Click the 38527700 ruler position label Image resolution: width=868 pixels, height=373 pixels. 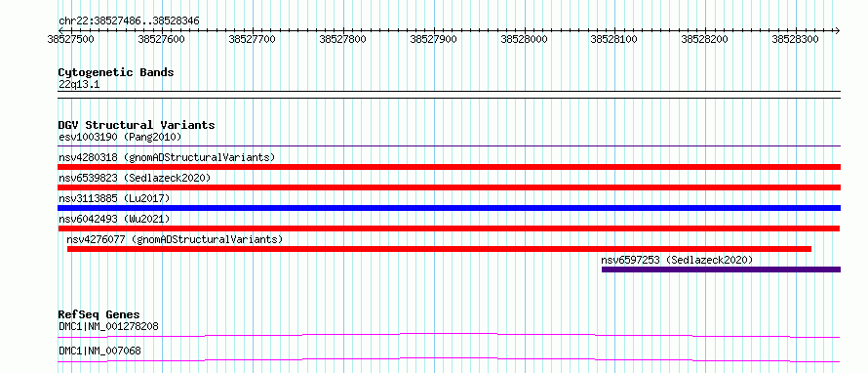pyautogui.click(x=252, y=39)
